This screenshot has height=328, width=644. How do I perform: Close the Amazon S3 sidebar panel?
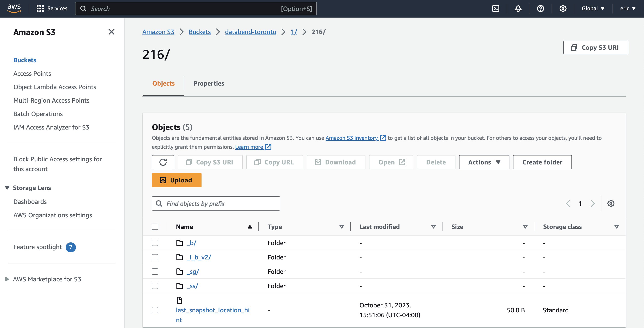[x=112, y=32]
